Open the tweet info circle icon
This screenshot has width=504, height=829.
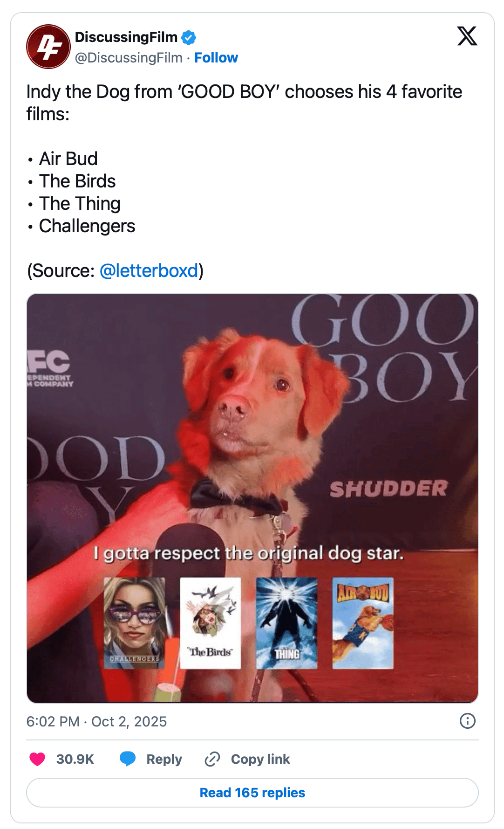[x=468, y=721]
